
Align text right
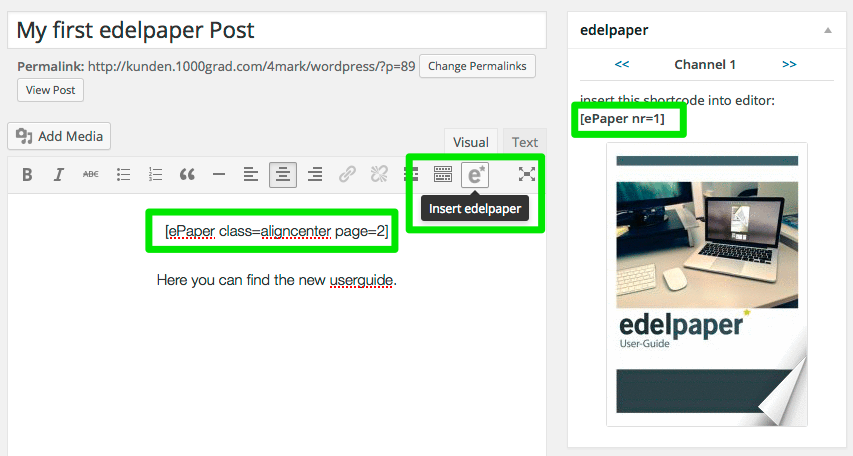click(315, 175)
